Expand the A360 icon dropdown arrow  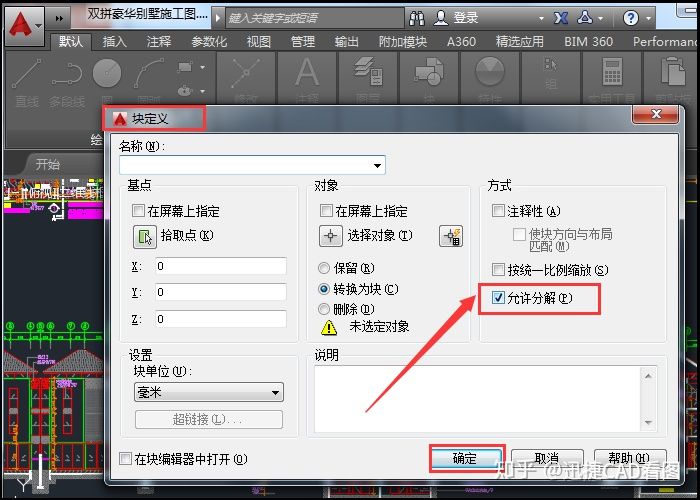[x=600, y=19]
